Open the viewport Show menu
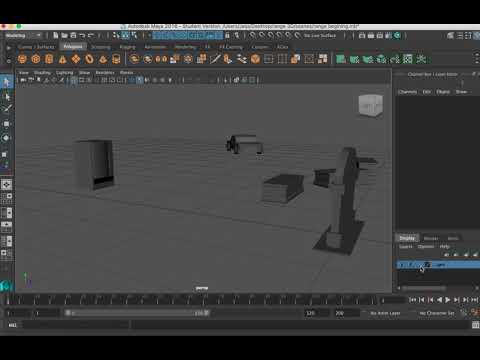The width and height of the screenshot is (480, 360). click(84, 72)
